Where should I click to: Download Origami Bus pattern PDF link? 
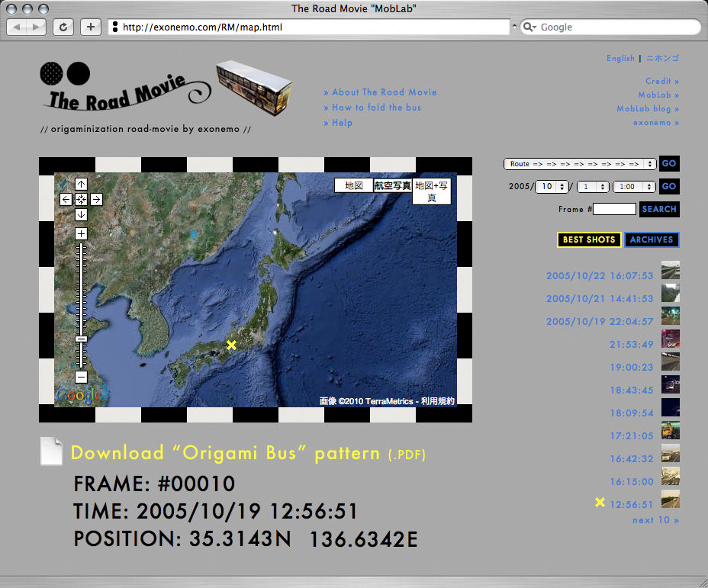(248, 453)
